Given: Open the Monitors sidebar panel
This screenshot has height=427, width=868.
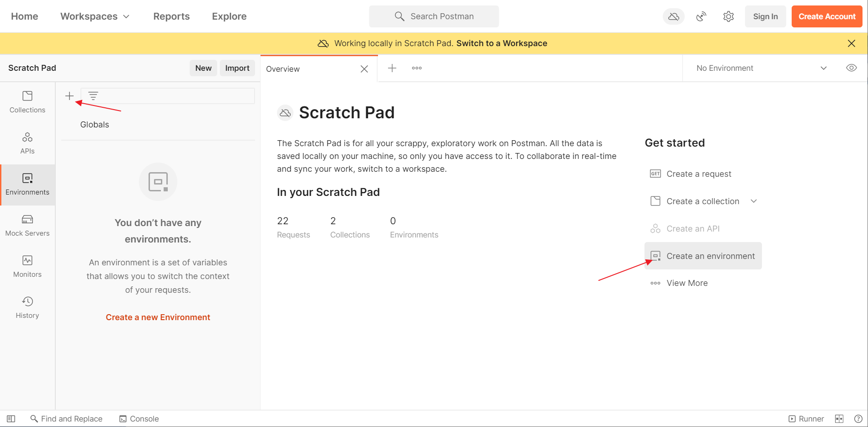Looking at the screenshot, I should click(x=27, y=266).
